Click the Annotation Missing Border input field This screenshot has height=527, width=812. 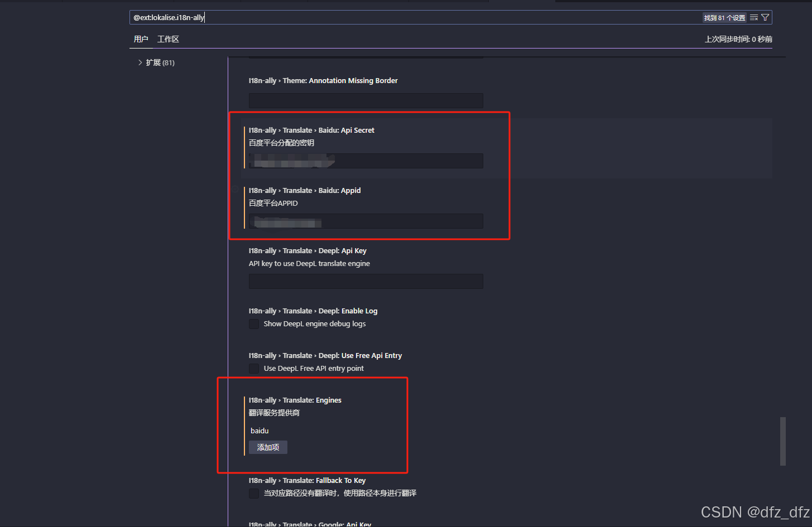pyautogui.click(x=366, y=100)
